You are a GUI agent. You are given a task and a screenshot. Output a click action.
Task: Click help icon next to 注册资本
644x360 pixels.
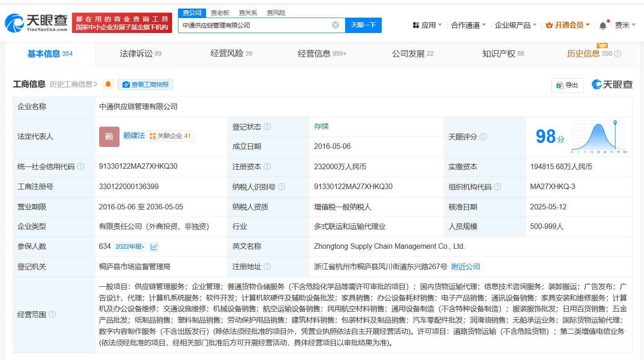pos(267,166)
